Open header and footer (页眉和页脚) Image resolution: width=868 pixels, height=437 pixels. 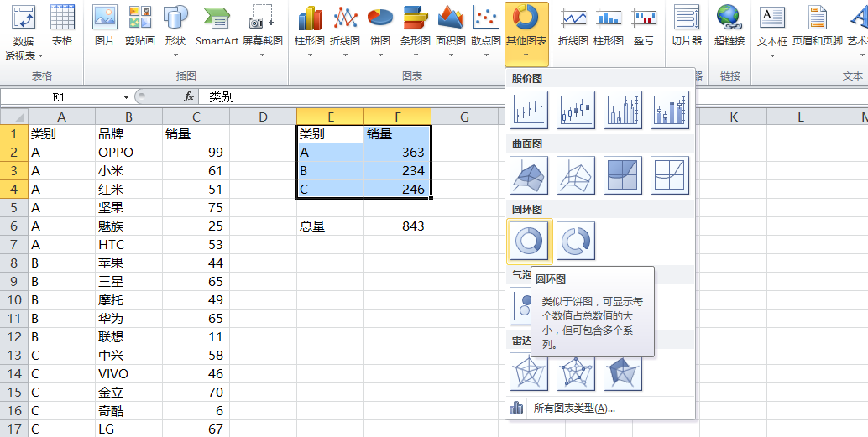(817, 27)
